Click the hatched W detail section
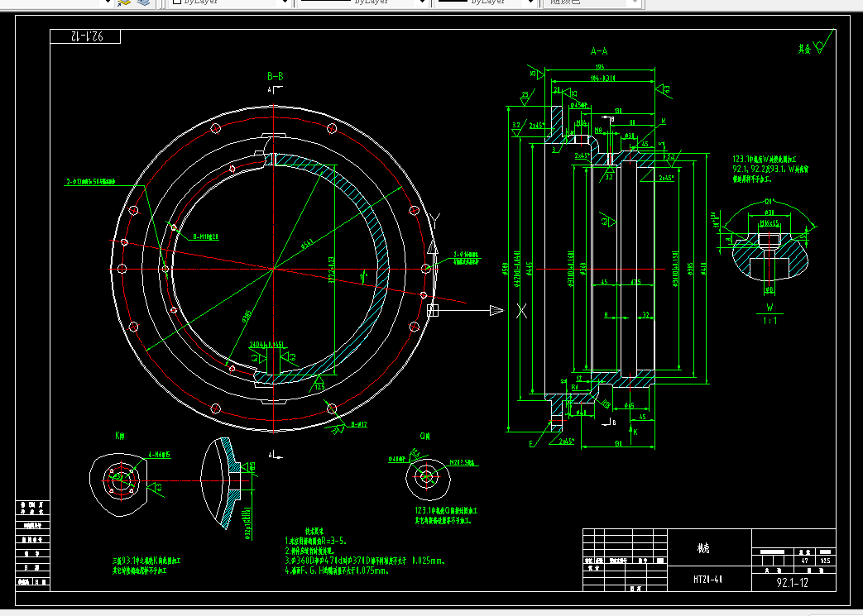Viewport: 863px width, 616px height. coord(770,255)
